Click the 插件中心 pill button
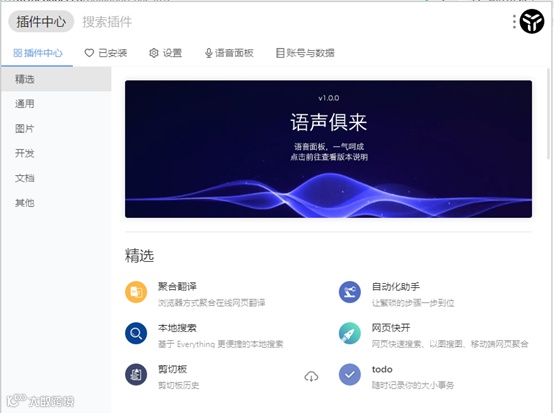Screen dimensions: 554x413 point(41,22)
